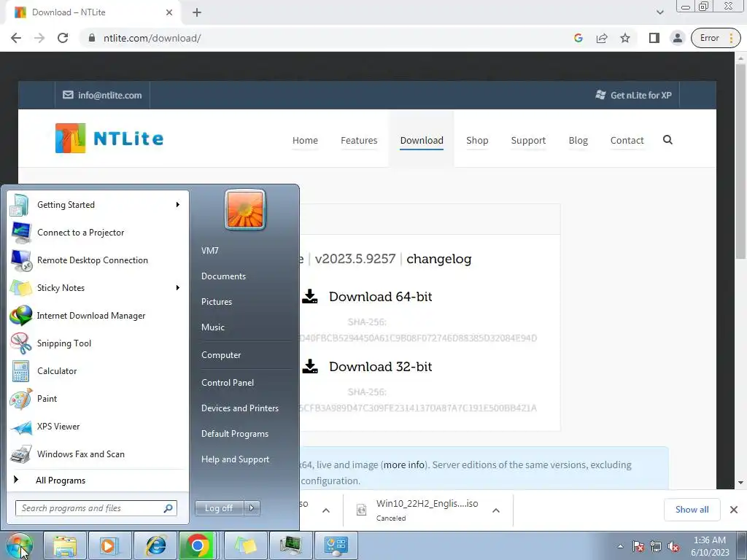Reload the NTLite page
The height and width of the screenshot is (560, 747).
[x=63, y=38]
